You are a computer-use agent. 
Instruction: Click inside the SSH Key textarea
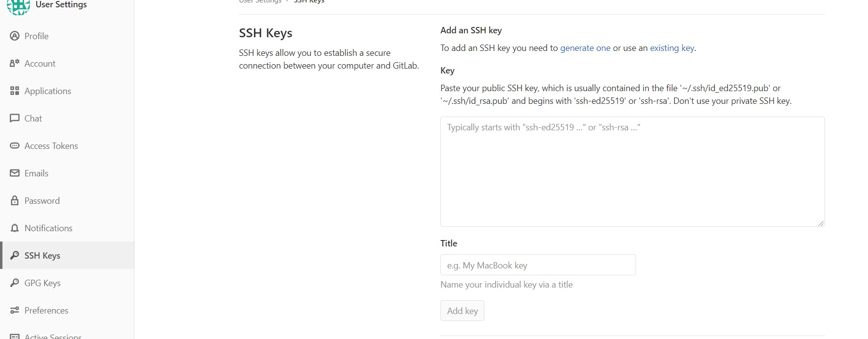632,171
